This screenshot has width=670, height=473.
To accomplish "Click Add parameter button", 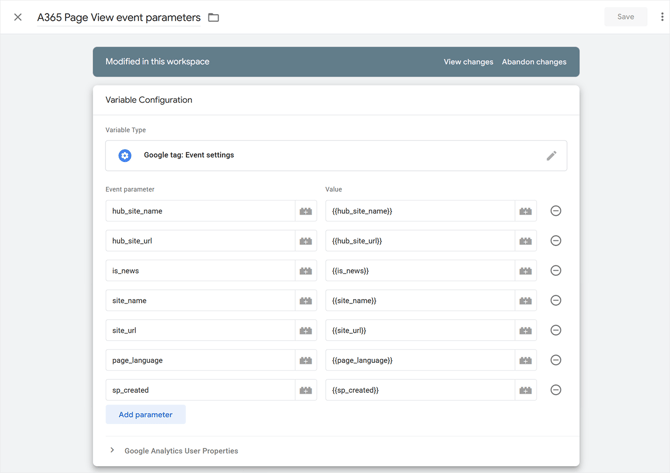I will click(146, 414).
